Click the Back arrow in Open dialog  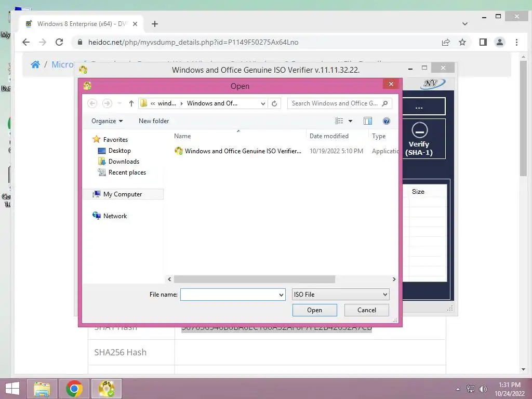(92, 103)
